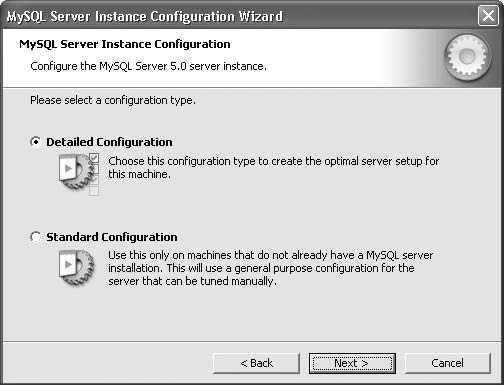Click the large gear icon in header
Viewport: 504px width, 385px height.
[x=468, y=57]
